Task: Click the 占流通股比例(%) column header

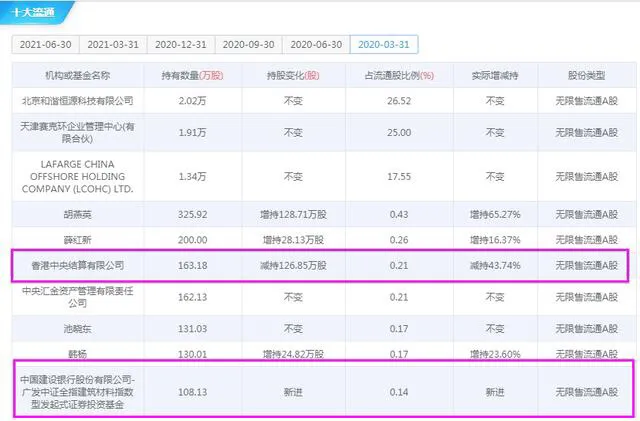Action: coord(399,75)
